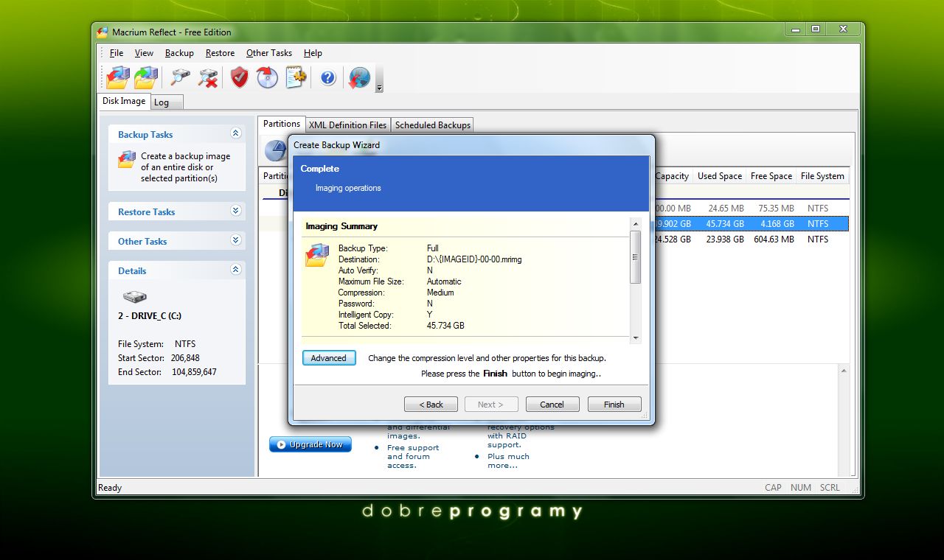Click the restore image toolbar icon
Image resolution: width=944 pixels, height=560 pixels.
point(146,77)
